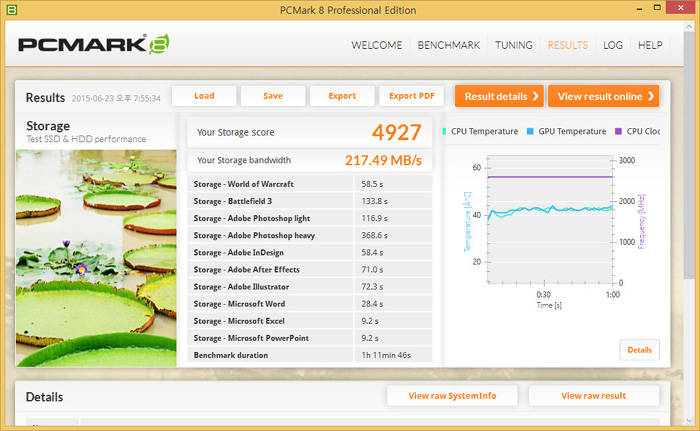The image size is (700, 431).
Task: Click the Storage section heading
Action: point(48,126)
